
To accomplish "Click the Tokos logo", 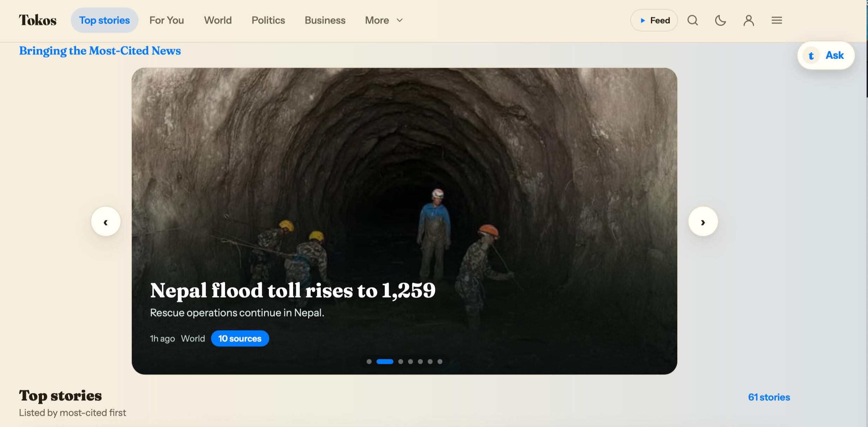I will pyautogui.click(x=38, y=20).
